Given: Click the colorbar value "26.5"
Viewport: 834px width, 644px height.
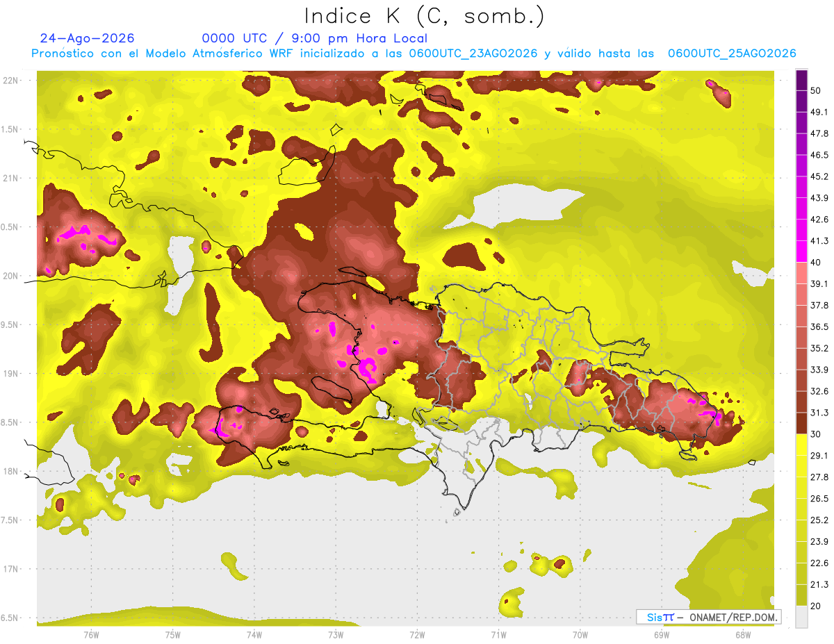Looking at the screenshot, I should 819,499.
